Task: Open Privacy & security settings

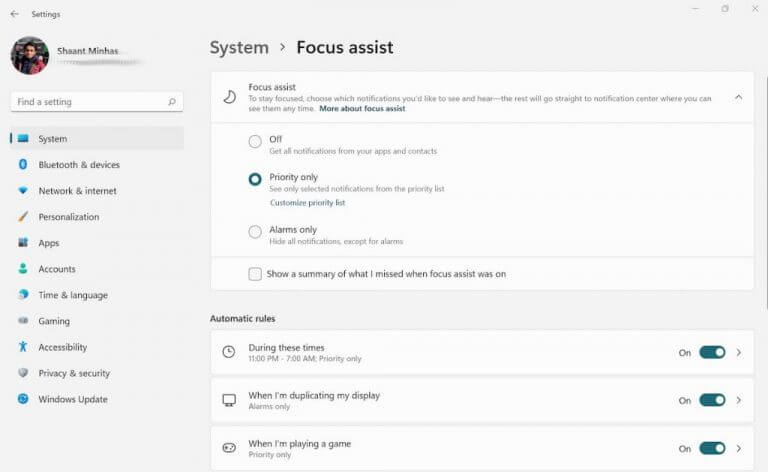Action: pos(97,373)
